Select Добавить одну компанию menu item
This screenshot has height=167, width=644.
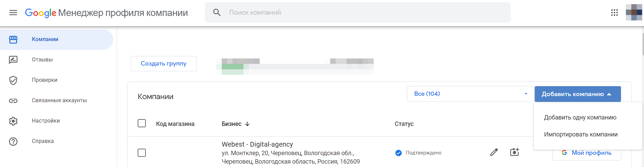(580, 117)
